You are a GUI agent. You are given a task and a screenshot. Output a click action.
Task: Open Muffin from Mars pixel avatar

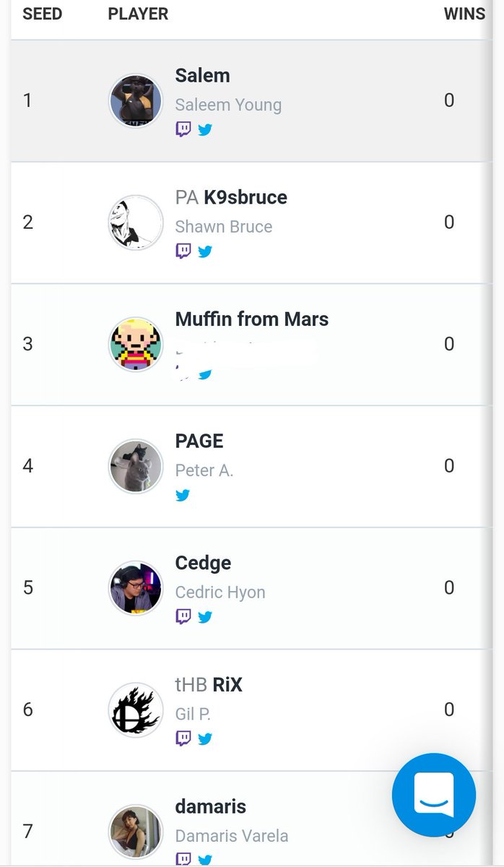point(136,344)
